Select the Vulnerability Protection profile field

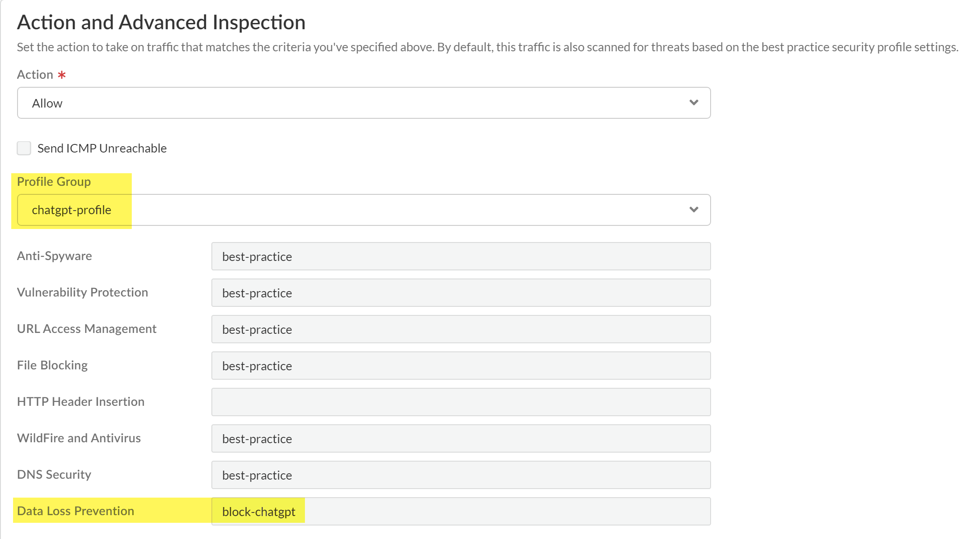tap(461, 293)
